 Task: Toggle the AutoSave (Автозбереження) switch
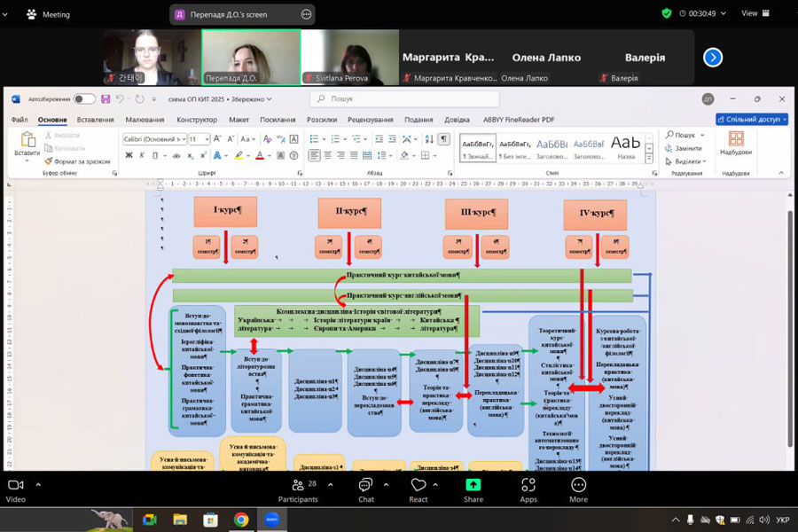[x=84, y=98]
